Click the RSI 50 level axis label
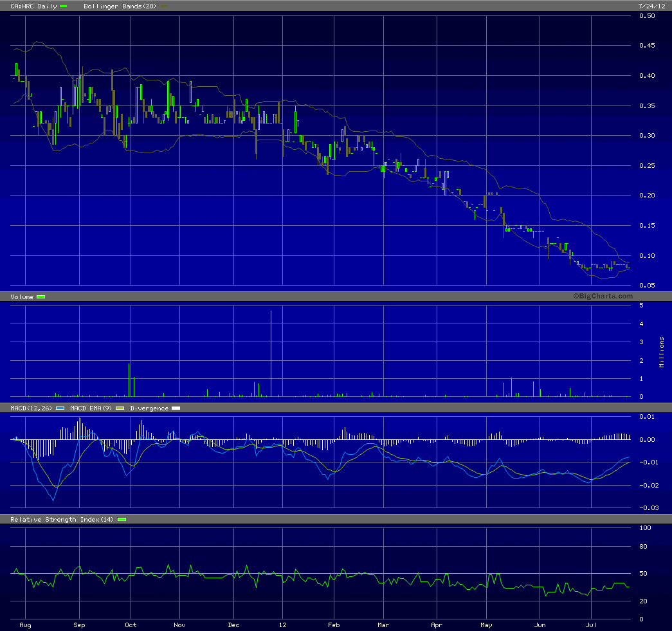The width and height of the screenshot is (672, 631). click(643, 573)
